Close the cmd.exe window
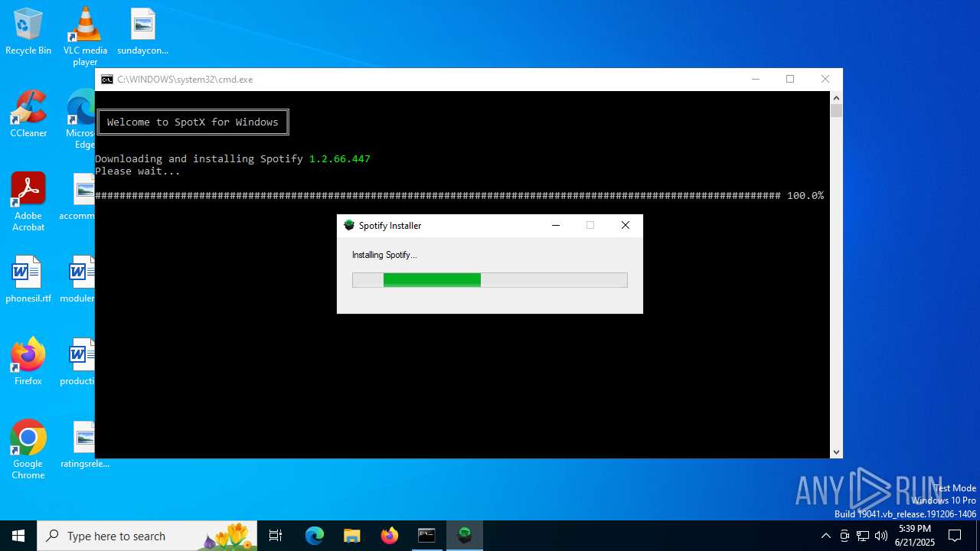 pos(825,79)
